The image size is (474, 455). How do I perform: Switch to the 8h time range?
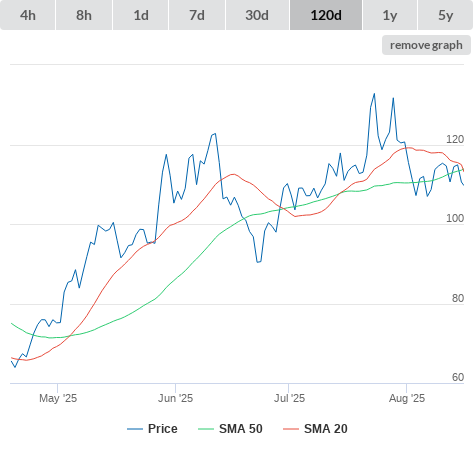(x=84, y=15)
